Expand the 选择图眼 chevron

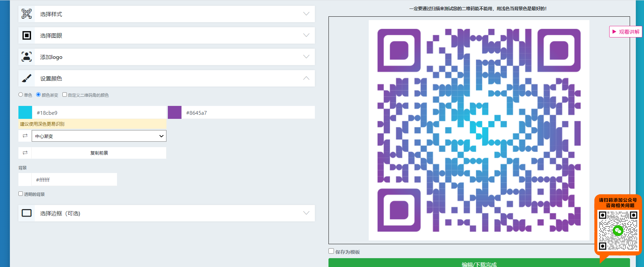(x=306, y=35)
